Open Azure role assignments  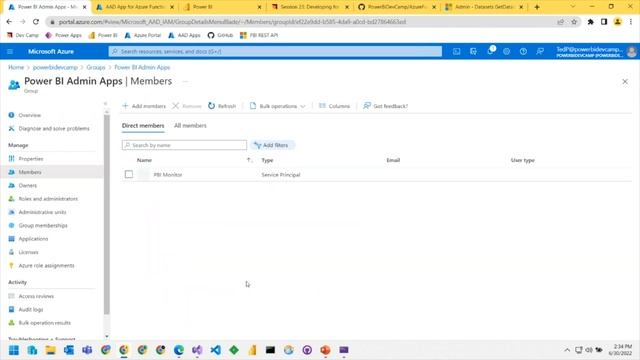46,266
